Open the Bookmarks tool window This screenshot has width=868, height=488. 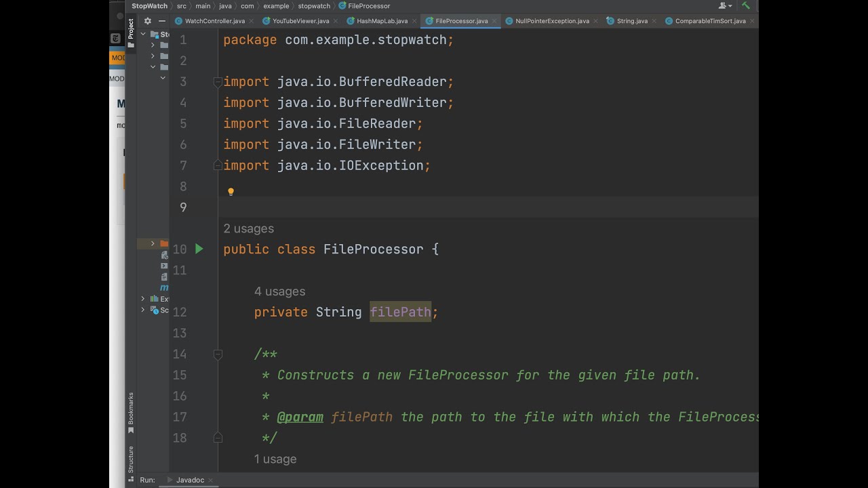point(131,413)
